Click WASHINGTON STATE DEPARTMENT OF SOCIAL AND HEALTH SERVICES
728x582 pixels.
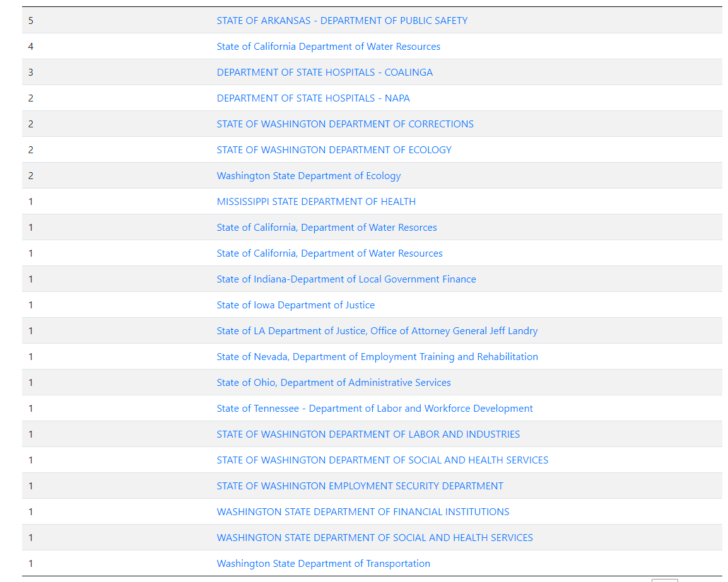tap(375, 537)
